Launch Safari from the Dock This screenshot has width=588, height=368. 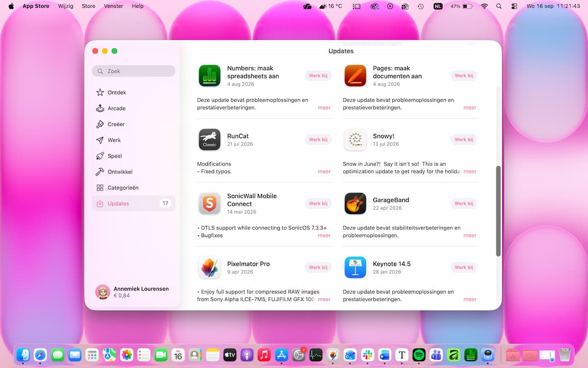point(40,355)
